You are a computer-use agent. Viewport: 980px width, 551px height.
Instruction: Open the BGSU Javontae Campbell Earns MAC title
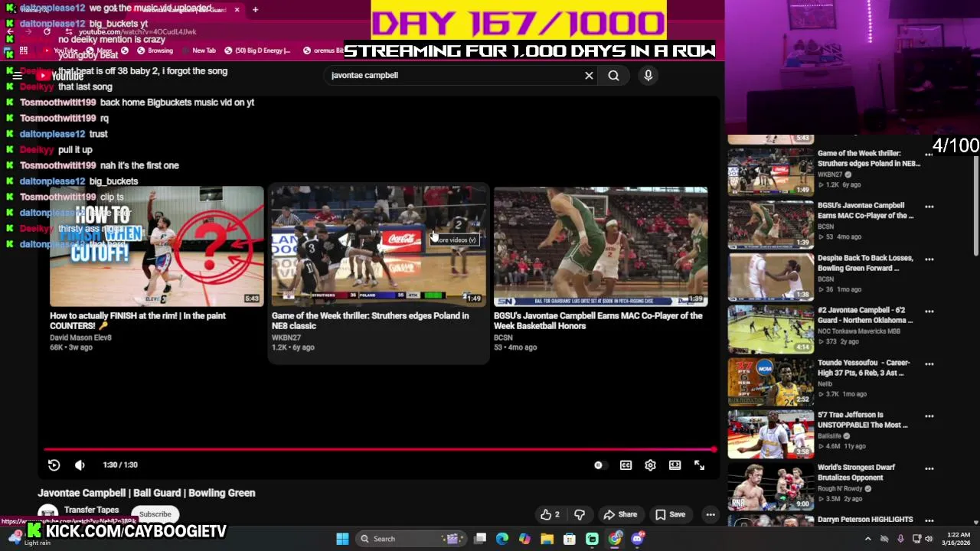(x=598, y=321)
